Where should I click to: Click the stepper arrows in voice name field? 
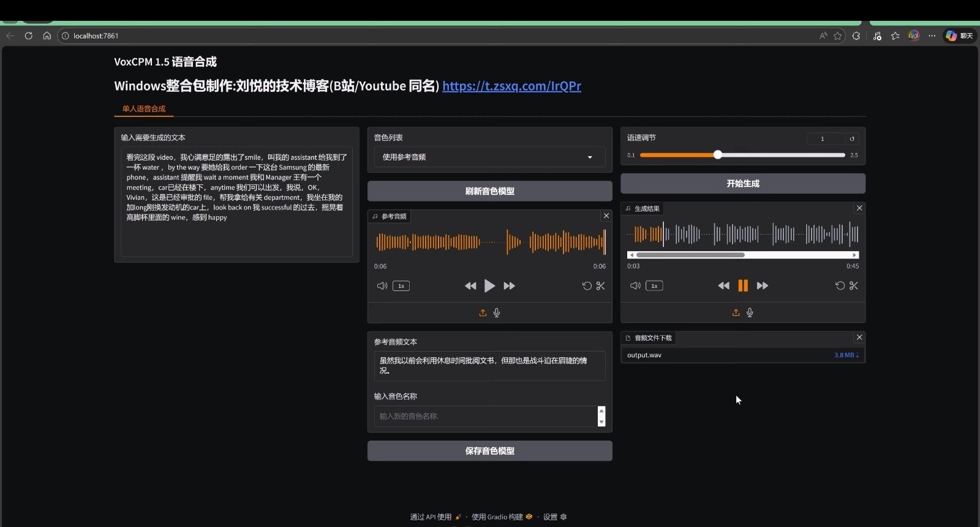(601, 416)
